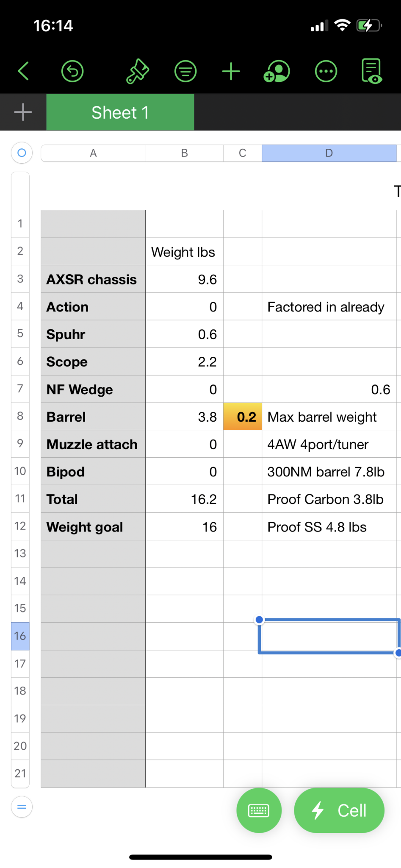Add a new sheet with the plus tab

(x=23, y=112)
